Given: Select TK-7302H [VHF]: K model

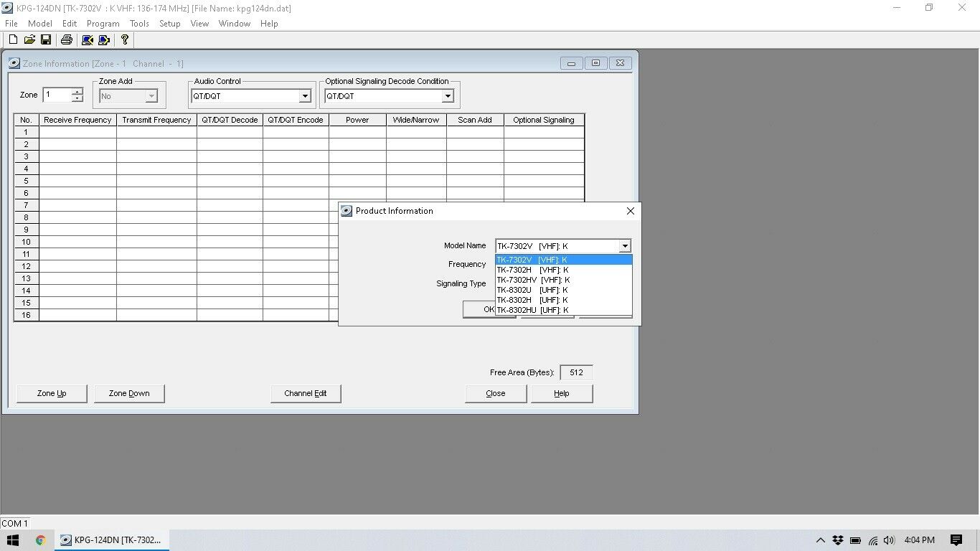Looking at the screenshot, I should (x=563, y=270).
